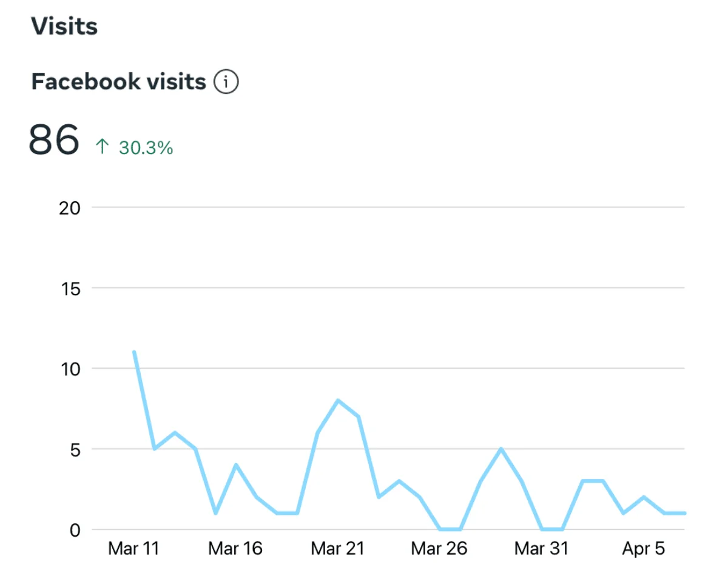Select the Mar 16 axis label

click(235, 549)
